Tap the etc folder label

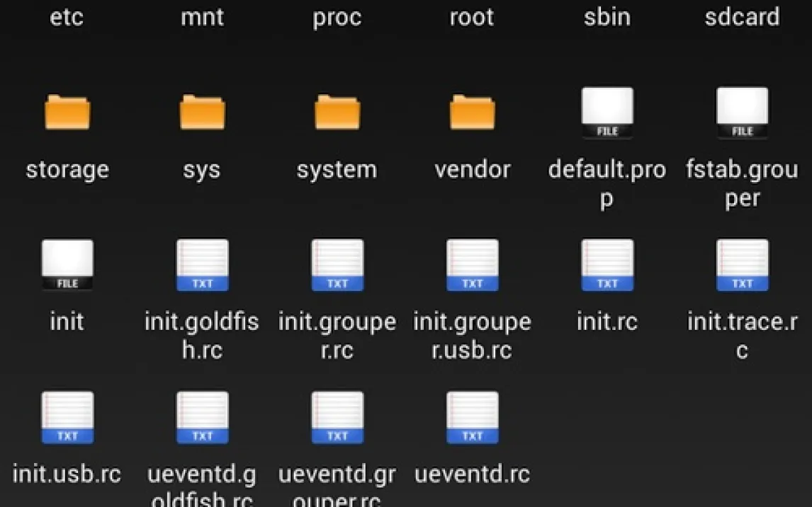[67, 17]
